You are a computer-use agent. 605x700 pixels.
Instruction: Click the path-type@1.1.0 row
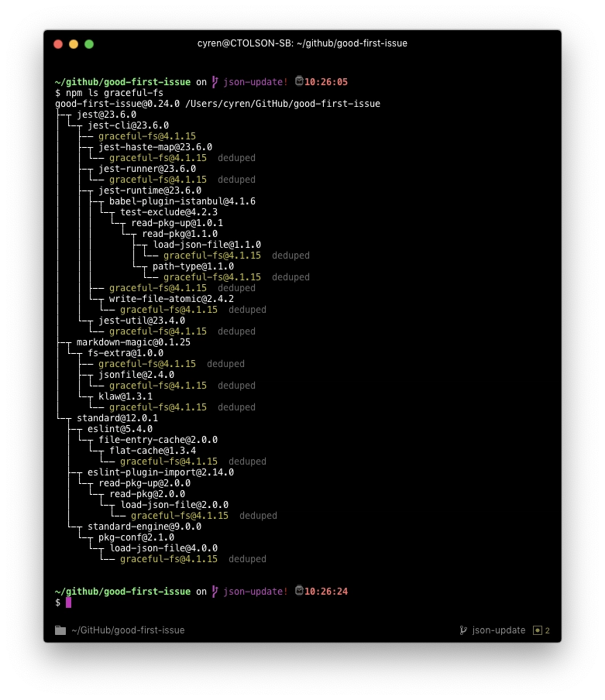point(193,266)
